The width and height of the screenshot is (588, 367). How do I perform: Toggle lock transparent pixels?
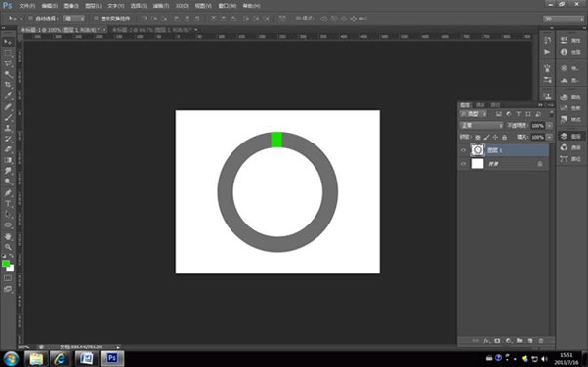coord(478,138)
